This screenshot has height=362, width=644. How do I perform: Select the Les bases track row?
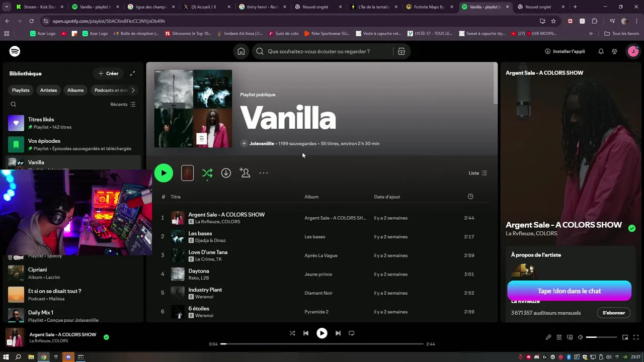pyautogui.click(x=322, y=237)
